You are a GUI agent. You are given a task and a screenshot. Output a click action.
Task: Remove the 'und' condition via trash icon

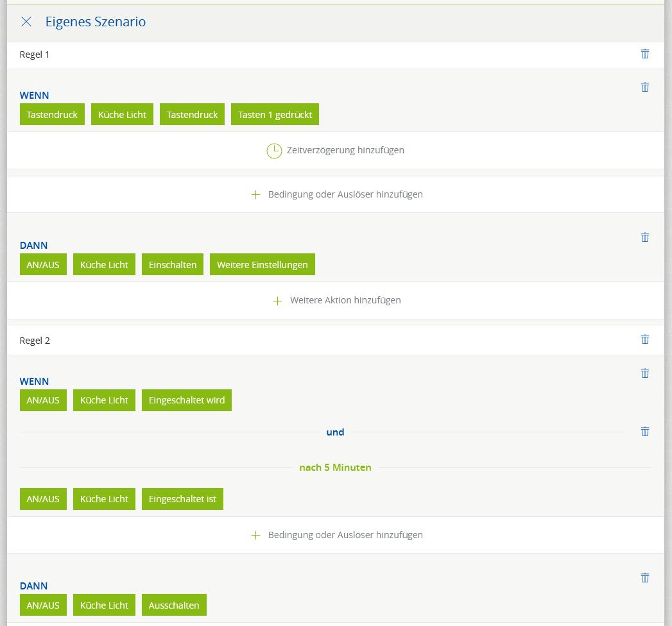pos(645,432)
